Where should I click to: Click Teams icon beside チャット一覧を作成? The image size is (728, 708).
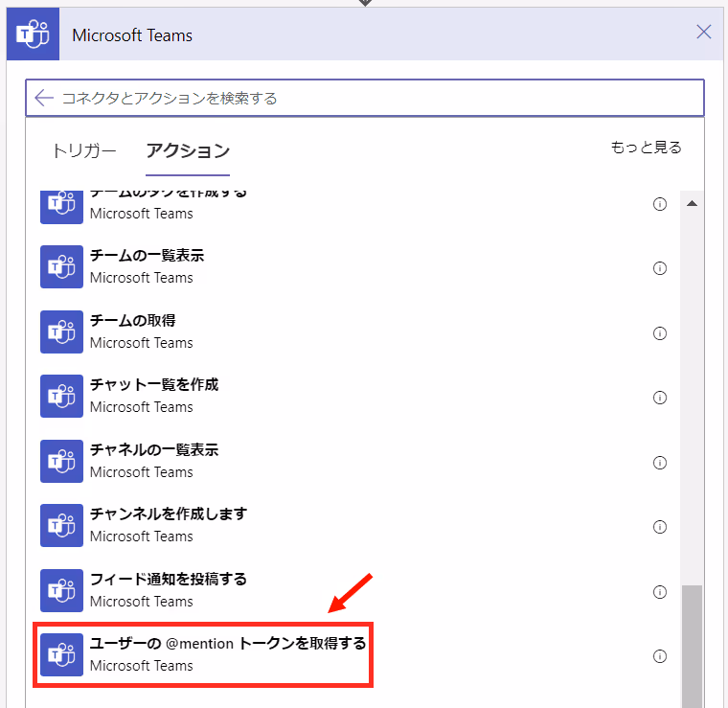click(61, 396)
